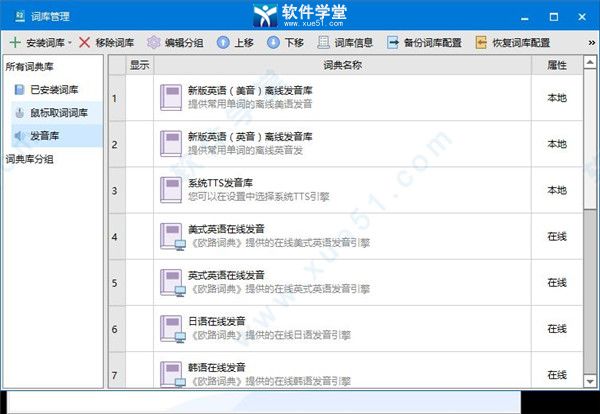Select 鼠标取词词库 in the sidebar
Screen dimensions: 600x414
[57, 112]
